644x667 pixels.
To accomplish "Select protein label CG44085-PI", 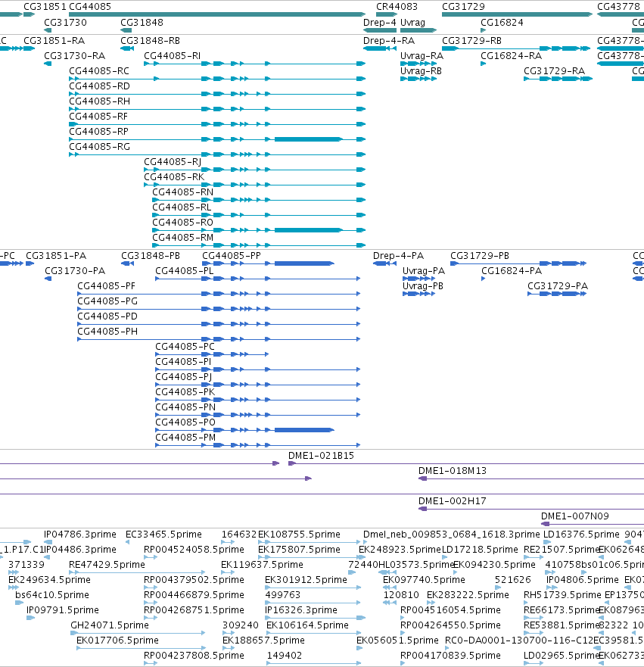I will (x=183, y=362).
